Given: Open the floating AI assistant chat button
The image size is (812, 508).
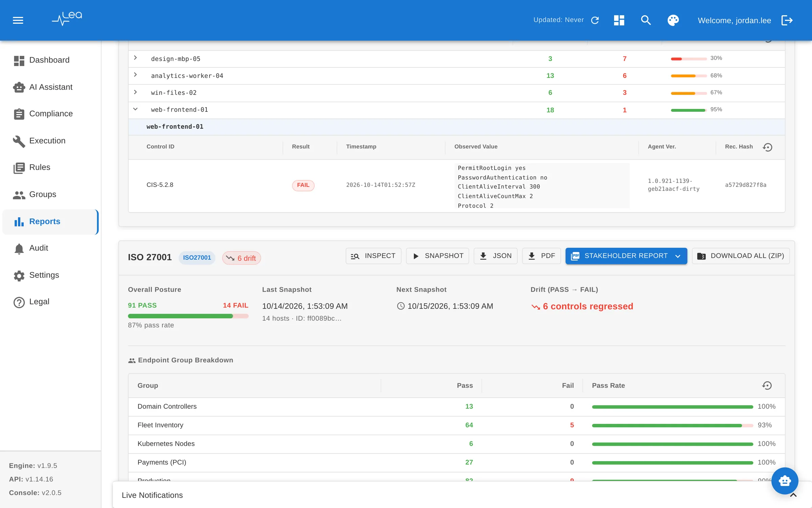Looking at the screenshot, I should 785,481.
